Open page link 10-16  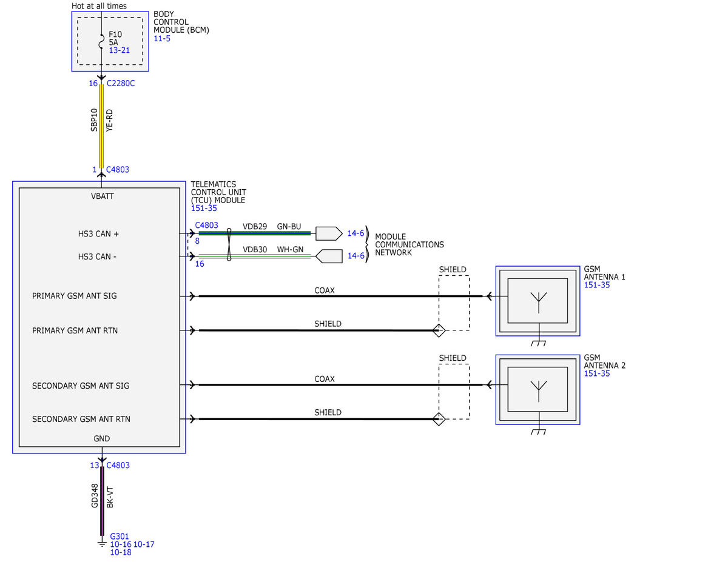[121, 544]
